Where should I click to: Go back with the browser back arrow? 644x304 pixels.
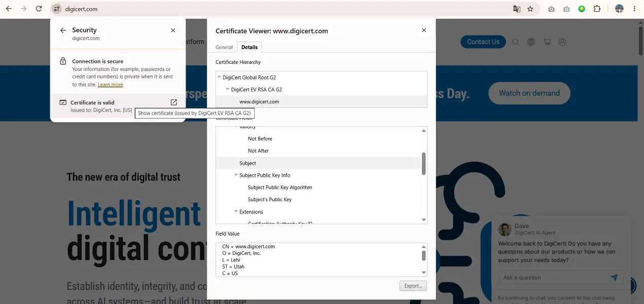(x=9, y=9)
